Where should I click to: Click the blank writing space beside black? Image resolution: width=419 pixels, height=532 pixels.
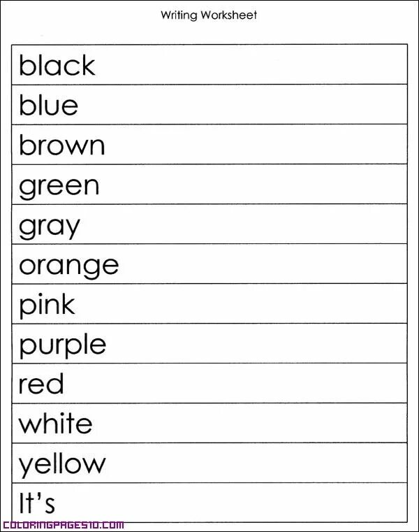pos(251,64)
